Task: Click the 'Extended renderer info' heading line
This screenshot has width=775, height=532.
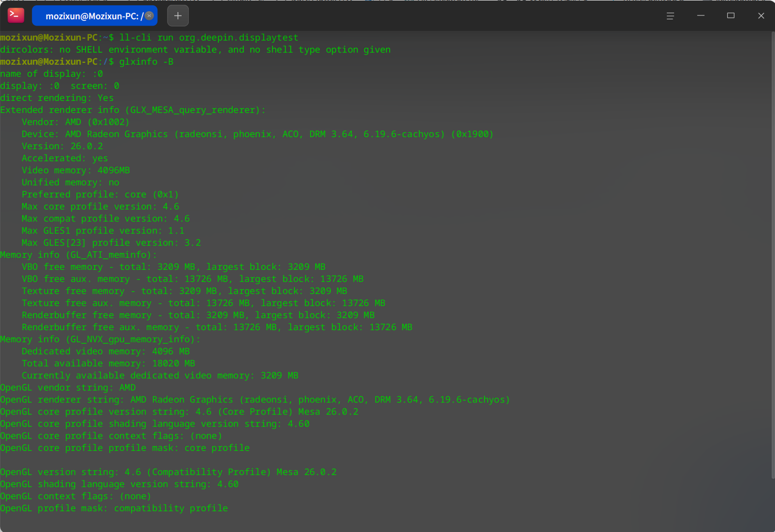Action: pyautogui.click(x=133, y=110)
